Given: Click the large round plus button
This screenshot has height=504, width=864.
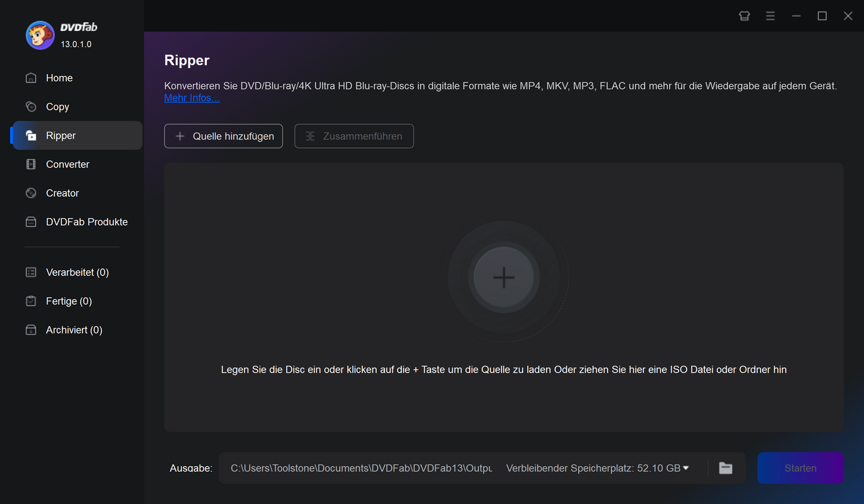Looking at the screenshot, I should coord(503,277).
